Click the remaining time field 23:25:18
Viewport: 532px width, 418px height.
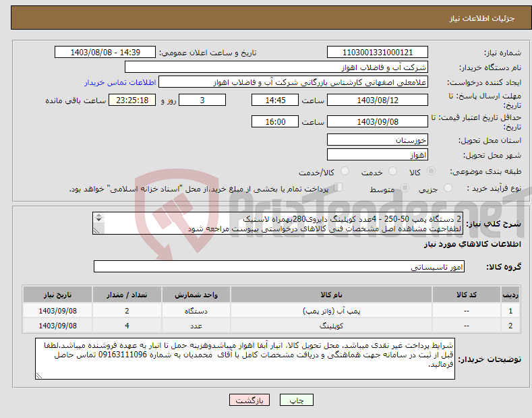[132, 100]
